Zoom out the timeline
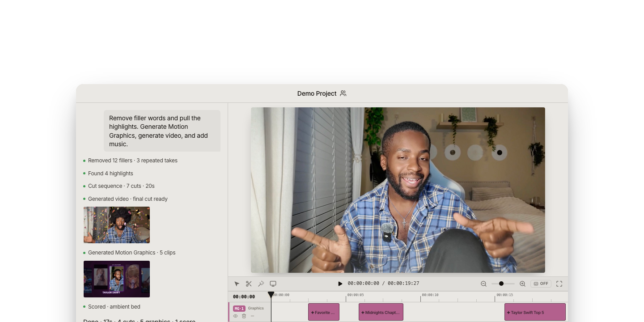 (483, 284)
